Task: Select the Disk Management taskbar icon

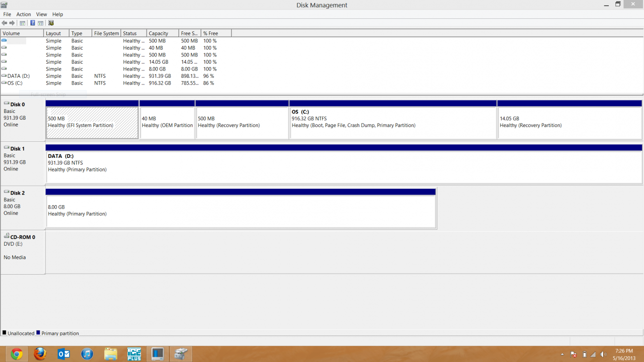Action: (x=181, y=354)
